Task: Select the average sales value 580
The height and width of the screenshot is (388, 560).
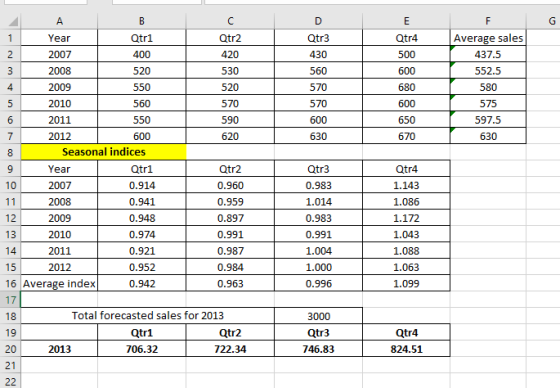Action: click(x=488, y=87)
